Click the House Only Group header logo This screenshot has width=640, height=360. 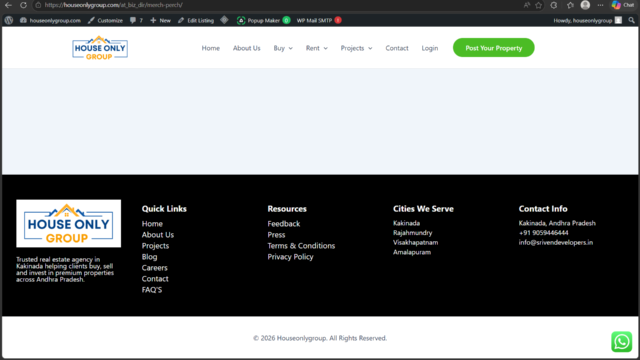[100, 48]
